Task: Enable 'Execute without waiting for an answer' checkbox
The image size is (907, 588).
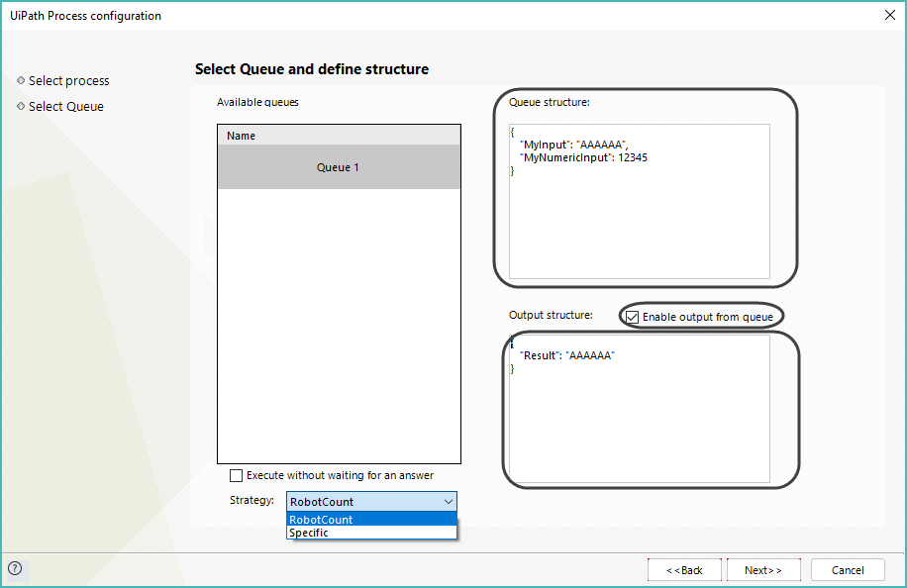Action: click(x=236, y=475)
